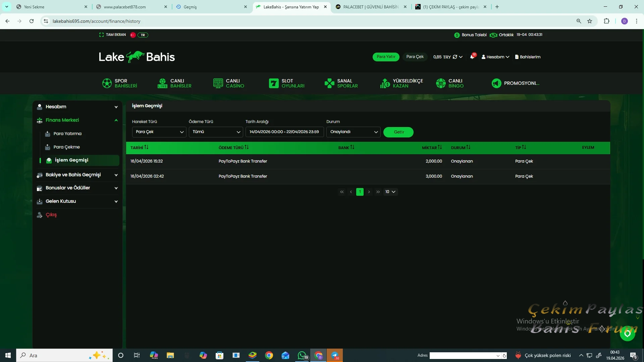The width and height of the screenshot is (644, 362).
Task: Click the red Çıkış logout link
Action: tap(51, 215)
